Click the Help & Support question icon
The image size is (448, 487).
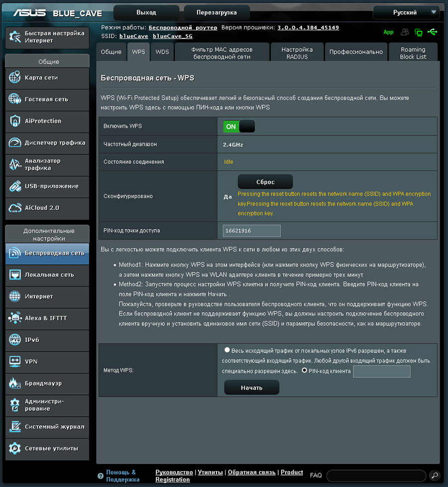click(x=100, y=476)
